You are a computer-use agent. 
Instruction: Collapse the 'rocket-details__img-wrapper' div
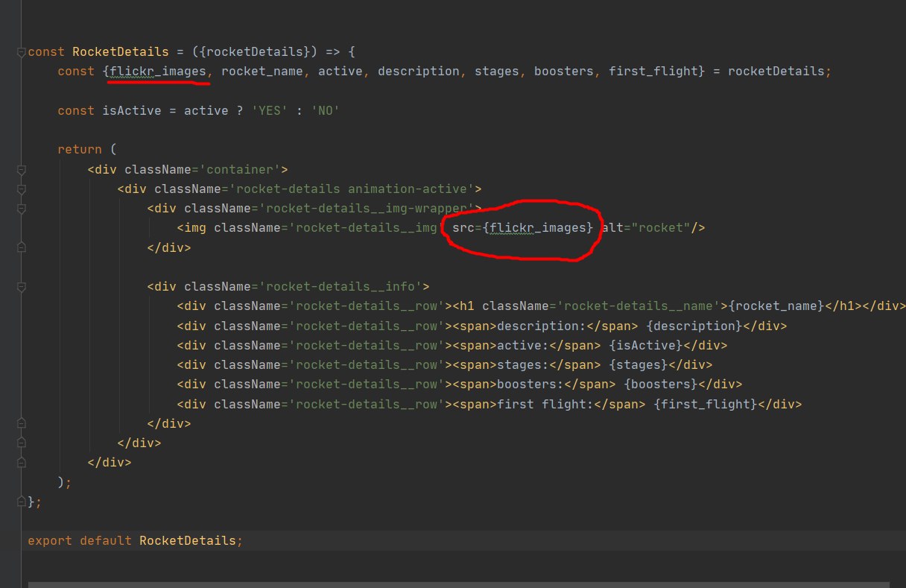pyautogui.click(x=22, y=209)
